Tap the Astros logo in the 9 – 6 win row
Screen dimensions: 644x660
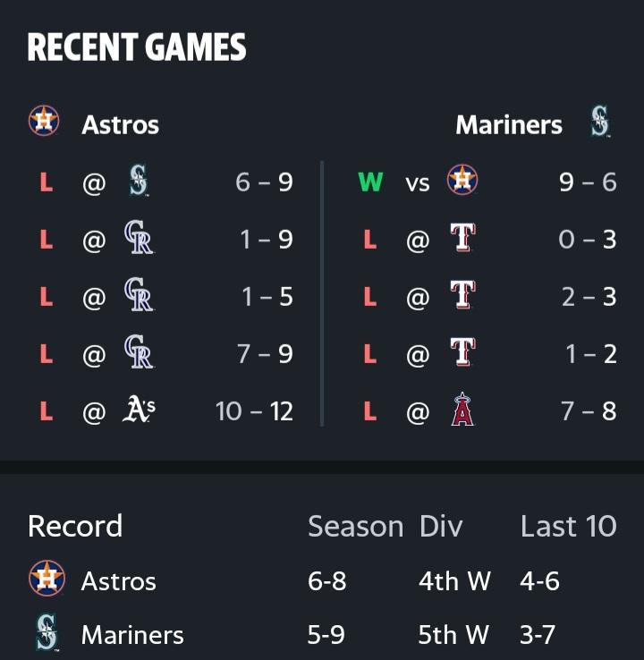(x=462, y=182)
